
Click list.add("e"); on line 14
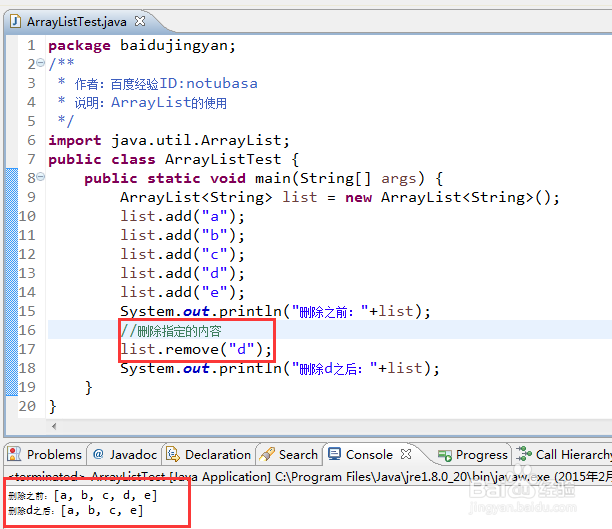182,292
